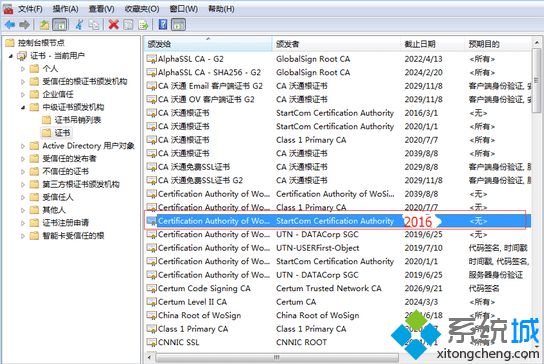Click the 2022/4/13 expiry date cell
544x364 pixels.
click(x=423, y=59)
